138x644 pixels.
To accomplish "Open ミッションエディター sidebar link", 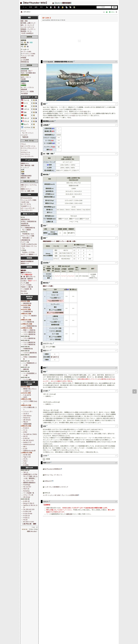I will [x=27, y=156].
